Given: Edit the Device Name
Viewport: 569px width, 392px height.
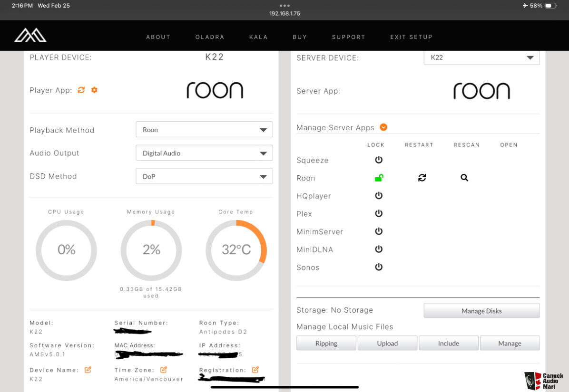Looking at the screenshot, I should click(x=88, y=370).
